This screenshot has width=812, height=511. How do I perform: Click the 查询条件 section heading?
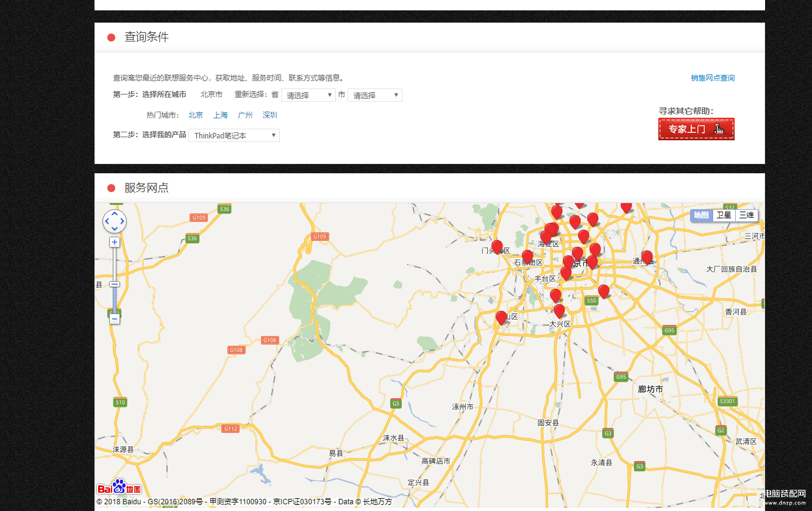tap(147, 37)
